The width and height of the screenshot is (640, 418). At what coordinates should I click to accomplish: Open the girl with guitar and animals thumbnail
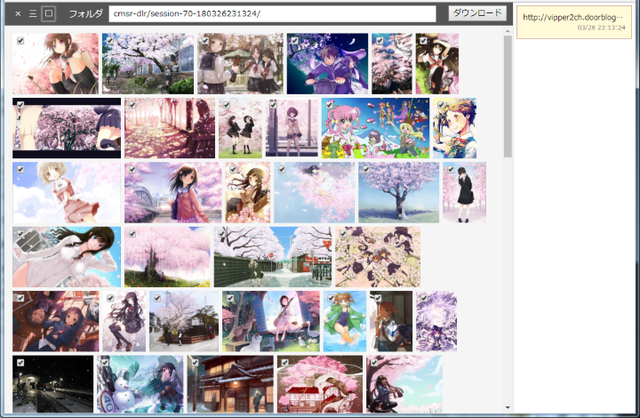coord(271,321)
